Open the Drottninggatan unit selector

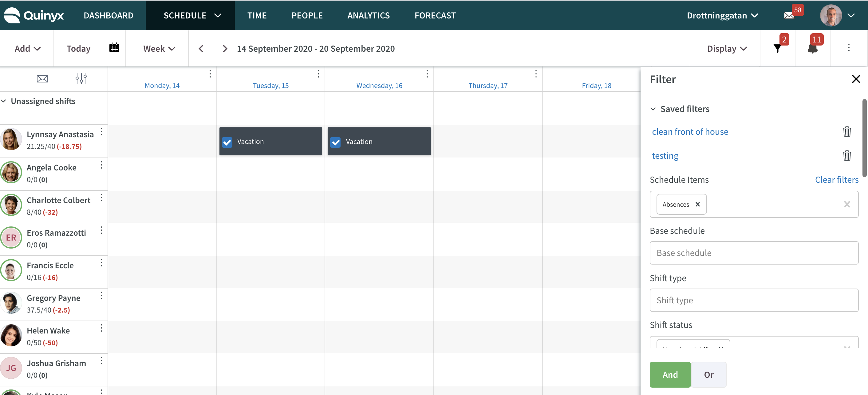(722, 15)
